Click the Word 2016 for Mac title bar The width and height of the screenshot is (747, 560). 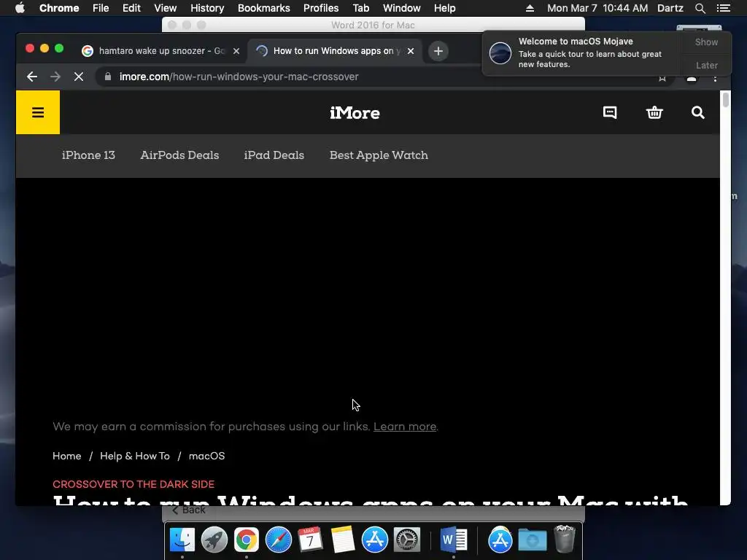point(373,25)
